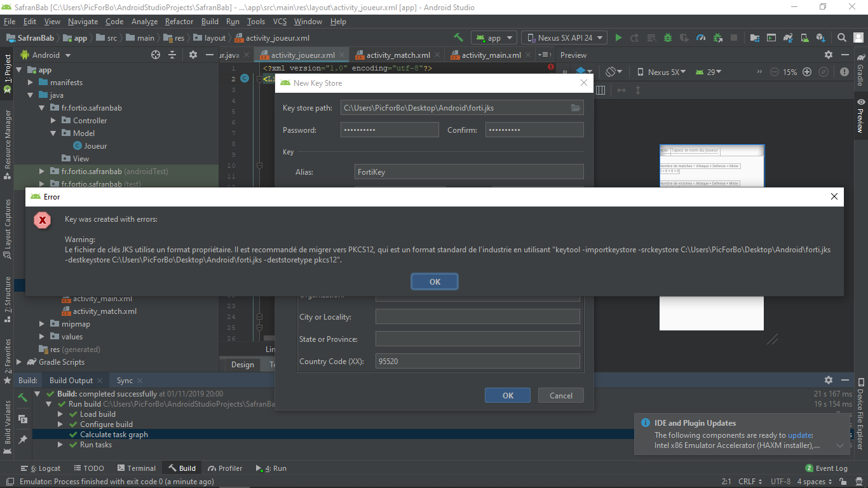Click OK in the Error dialog
The height and width of the screenshot is (488, 868).
[435, 281]
